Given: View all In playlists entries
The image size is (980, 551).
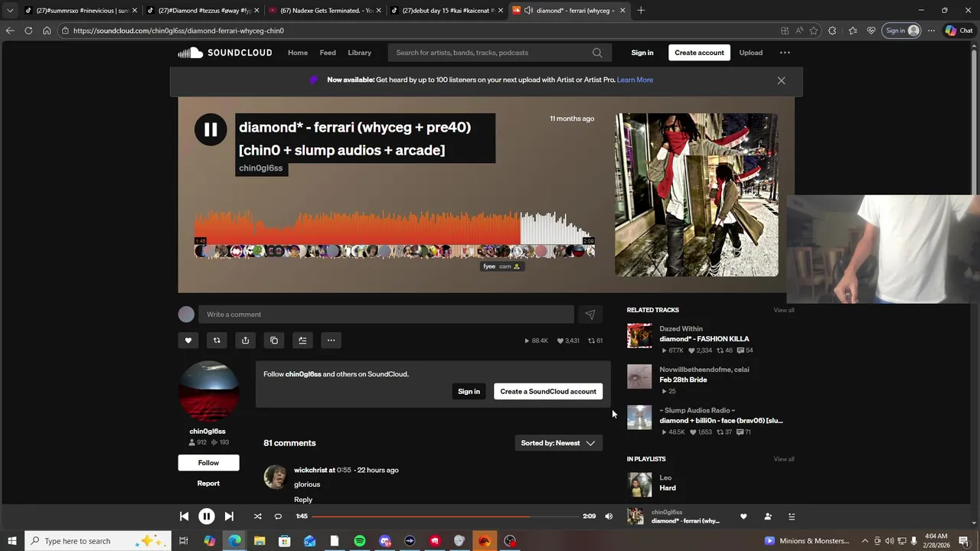Looking at the screenshot, I should pyautogui.click(x=783, y=459).
